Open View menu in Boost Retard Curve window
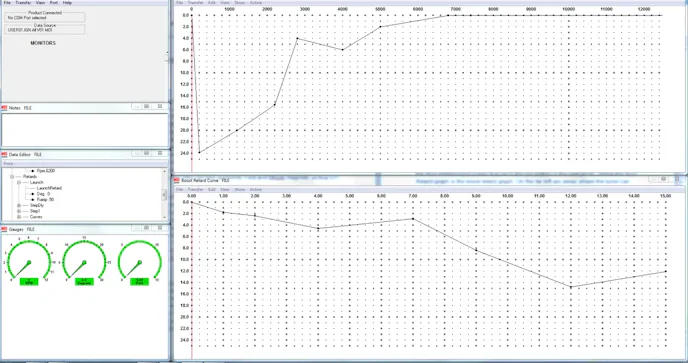The image size is (688, 363). pyautogui.click(x=225, y=190)
